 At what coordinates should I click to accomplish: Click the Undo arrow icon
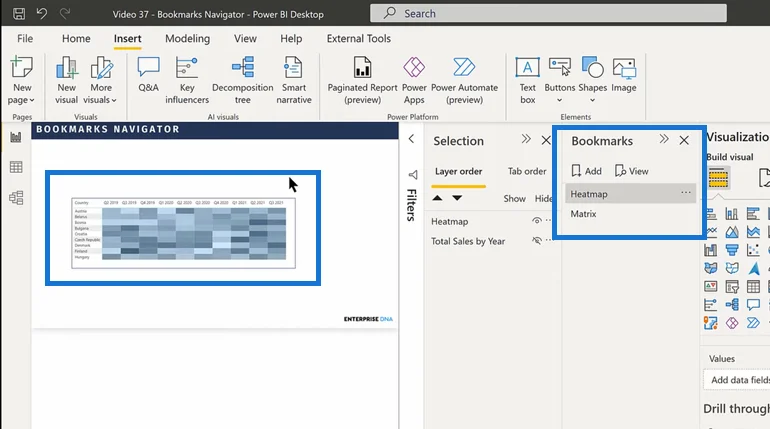[x=42, y=13]
